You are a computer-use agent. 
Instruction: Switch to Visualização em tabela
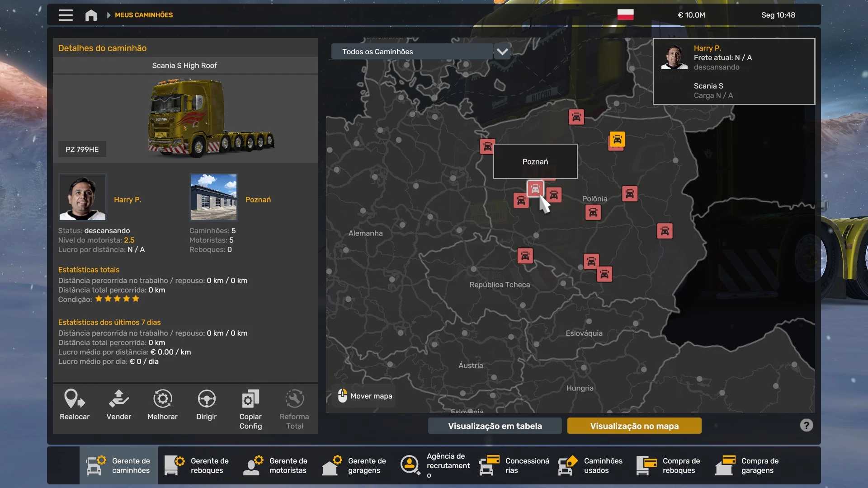495,426
